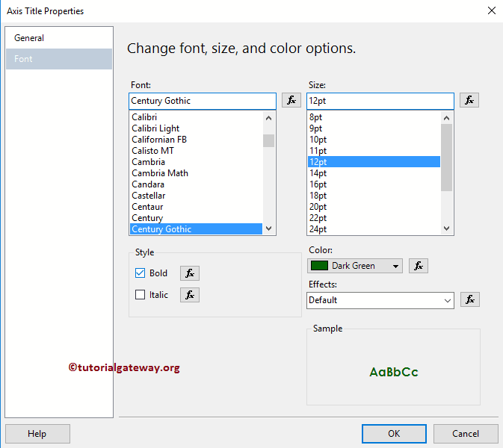Viewport: 503px width, 448px height.
Task: Open expression editor for Effects
Action: click(x=470, y=299)
